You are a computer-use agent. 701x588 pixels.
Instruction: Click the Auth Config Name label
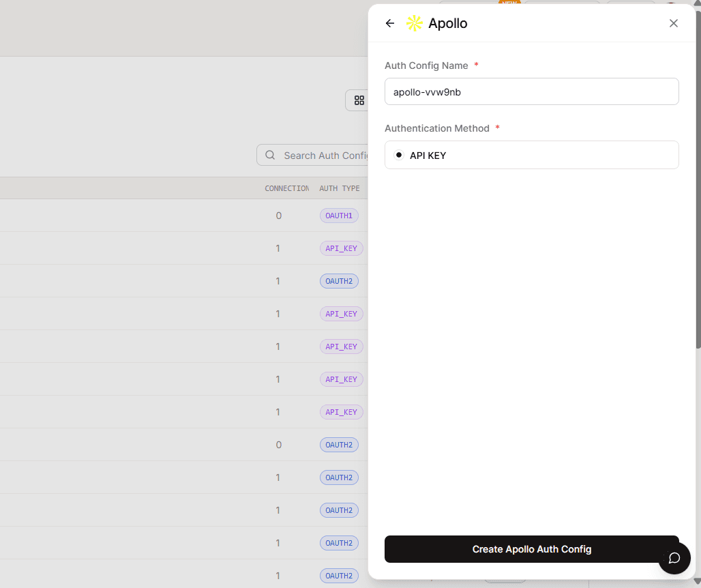[x=426, y=65]
